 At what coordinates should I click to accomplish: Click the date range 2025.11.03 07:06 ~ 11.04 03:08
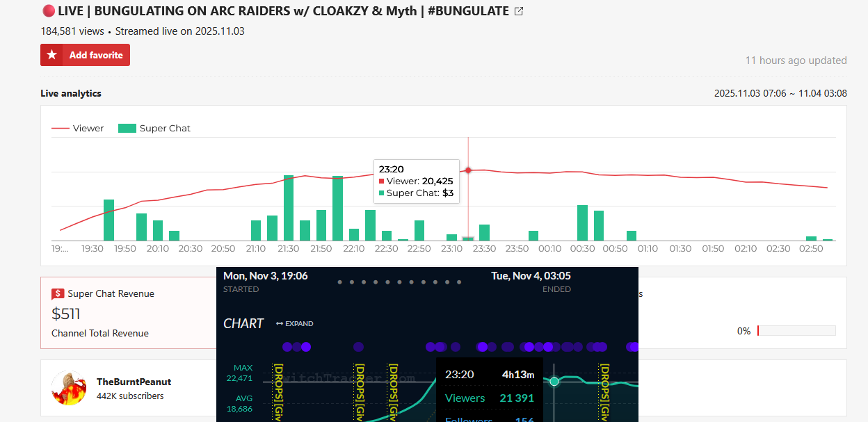click(780, 93)
